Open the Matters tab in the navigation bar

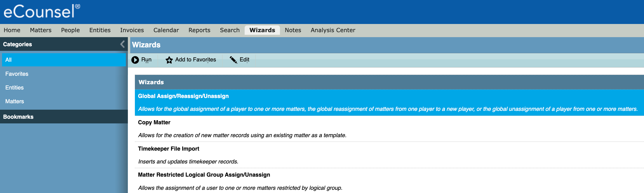(x=41, y=30)
